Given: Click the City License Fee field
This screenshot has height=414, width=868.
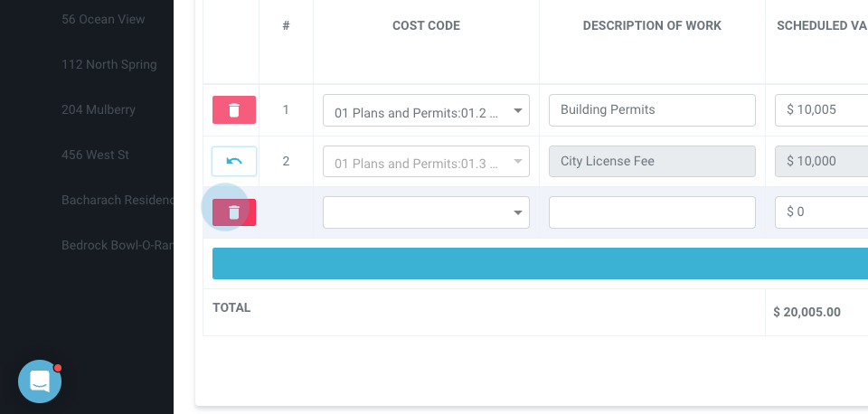Looking at the screenshot, I should [652, 162].
